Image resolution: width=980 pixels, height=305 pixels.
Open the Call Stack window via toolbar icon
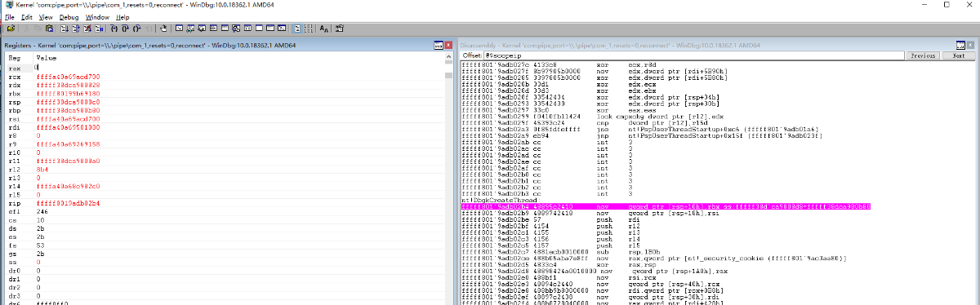point(236,28)
